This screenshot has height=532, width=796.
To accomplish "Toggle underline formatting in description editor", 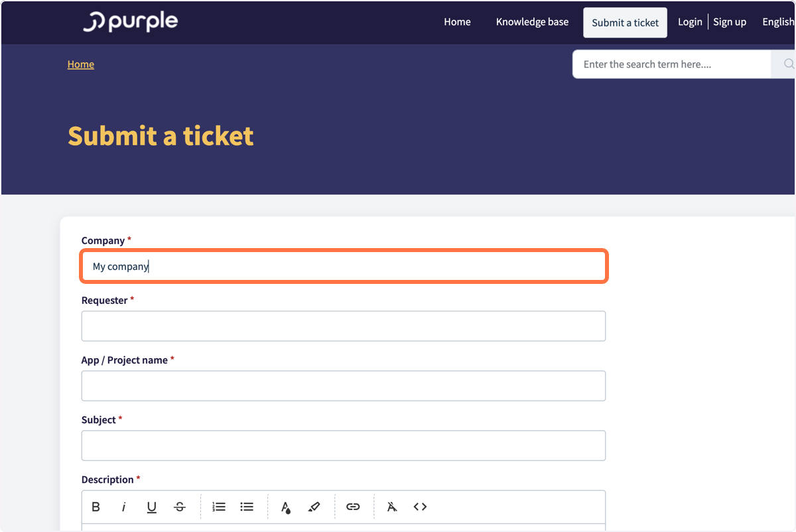I will click(x=151, y=507).
